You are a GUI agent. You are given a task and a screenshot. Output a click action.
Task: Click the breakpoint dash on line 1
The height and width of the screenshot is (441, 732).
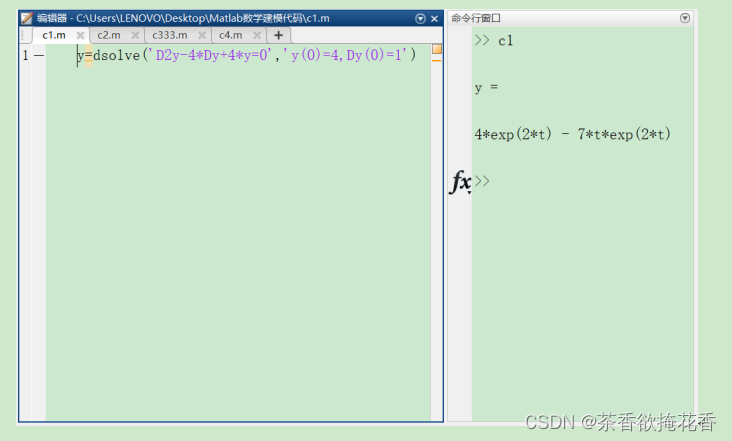[39, 56]
